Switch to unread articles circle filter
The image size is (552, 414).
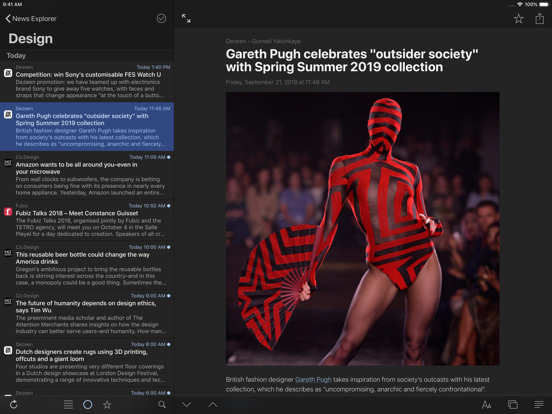[x=88, y=404]
